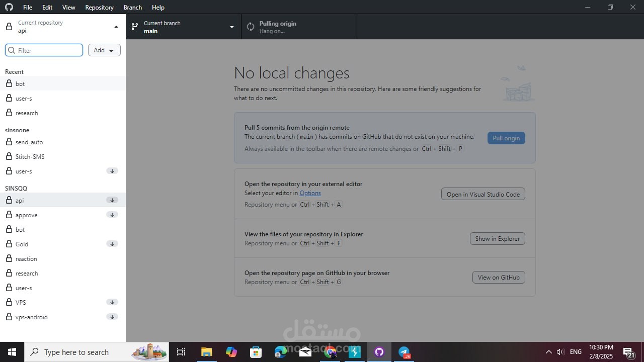Click Open in Visual Studio Code
This screenshot has width=644, height=362.
coord(483,194)
